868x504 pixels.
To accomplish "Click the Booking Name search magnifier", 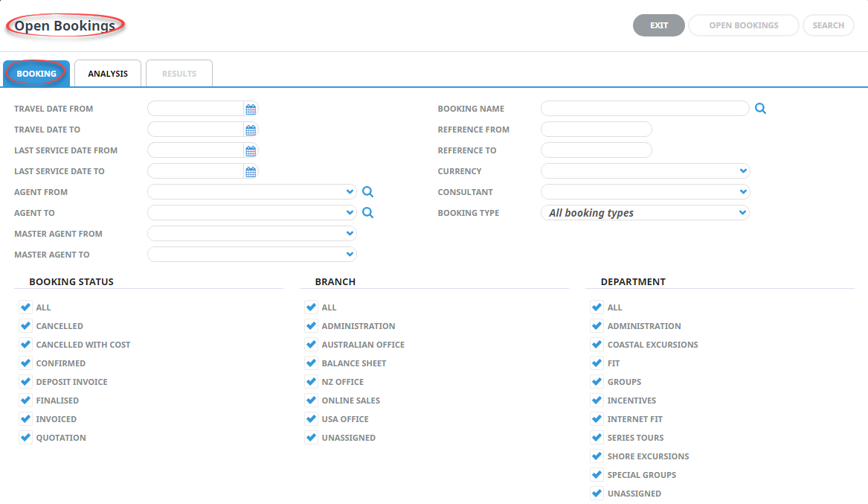I will coord(760,109).
